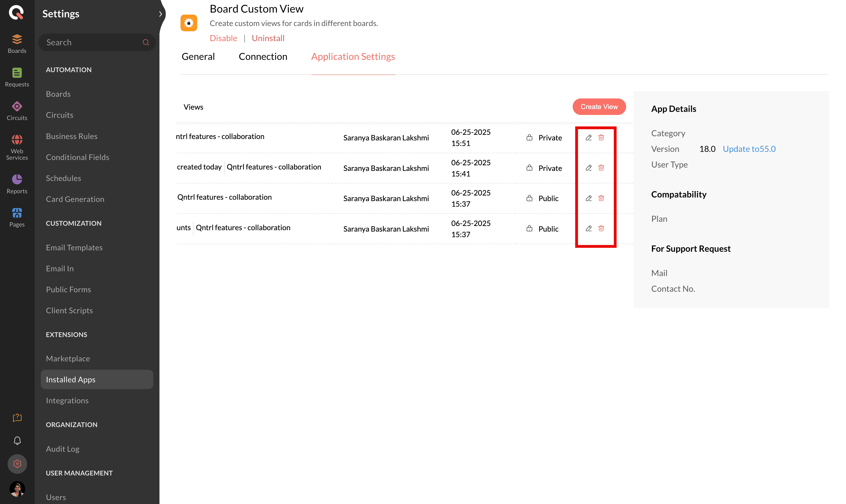The width and height of the screenshot is (846, 504).
Task: Delete the view created at 15:41
Action: 601,168
